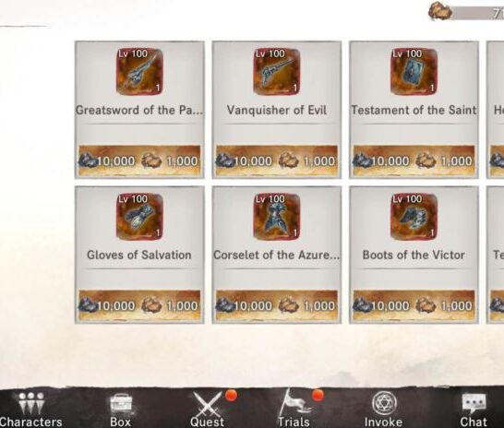504x428 pixels.
Task: Go to the Quest tab
Action: tap(208, 410)
